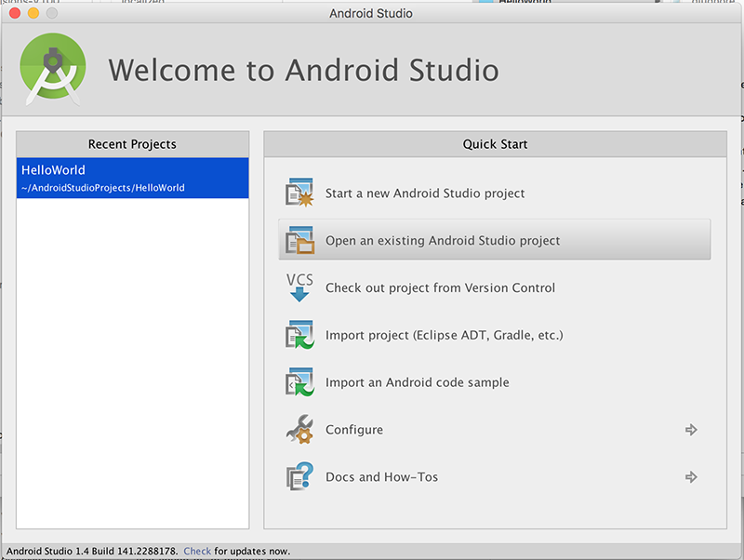The width and height of the screenshot is (744, 560).
Task: Expand the Docs and How-Tos arrow
Action: click(691, 476)
